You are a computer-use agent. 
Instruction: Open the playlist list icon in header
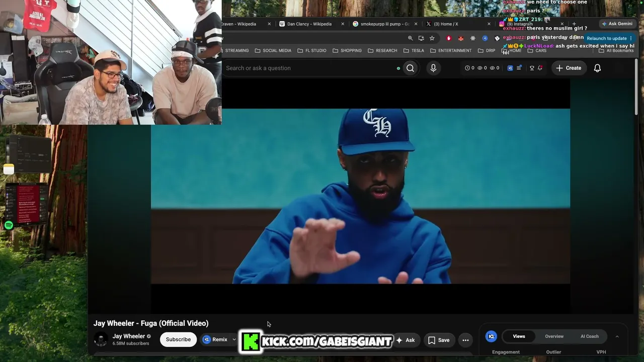pos(519,68)
